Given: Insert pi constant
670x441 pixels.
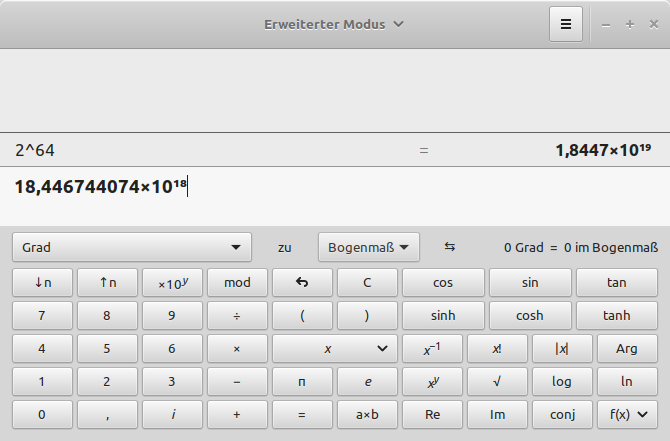Looking at the screenshot, I should click(302, 382).
